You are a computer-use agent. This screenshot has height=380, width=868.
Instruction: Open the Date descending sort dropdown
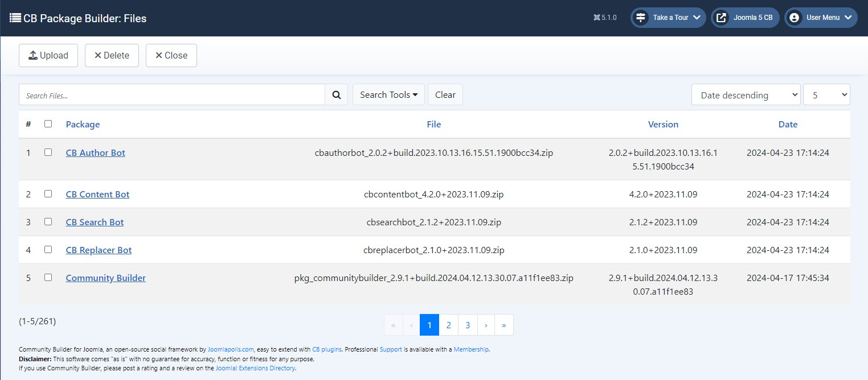pyautogui.click(x=746, y=94)
